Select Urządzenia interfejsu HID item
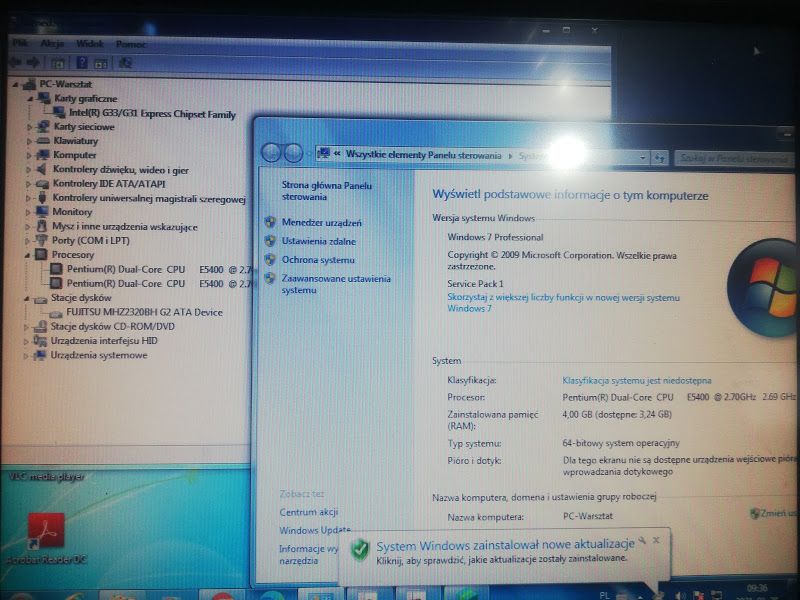 (x=104, y=340)
